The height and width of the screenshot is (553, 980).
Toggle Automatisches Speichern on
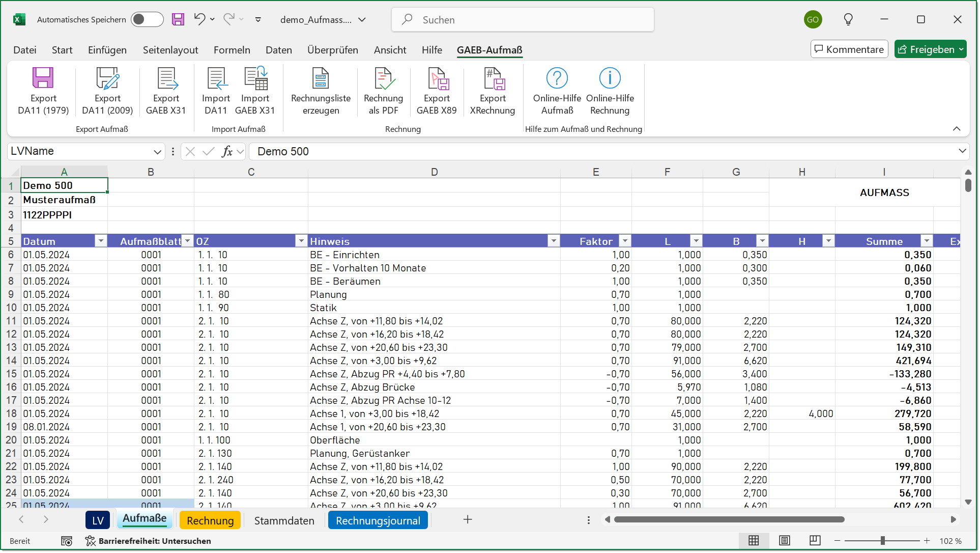click(x=147, y=19)
